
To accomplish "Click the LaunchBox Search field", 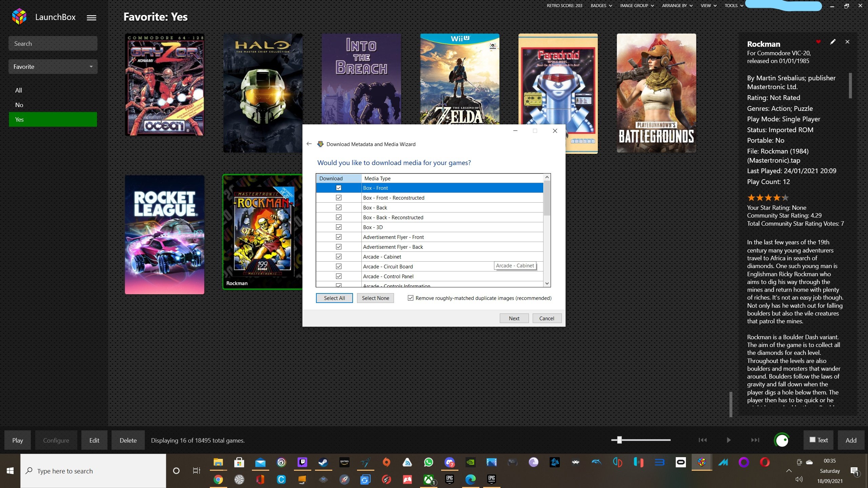I will [x=53, y=43].
